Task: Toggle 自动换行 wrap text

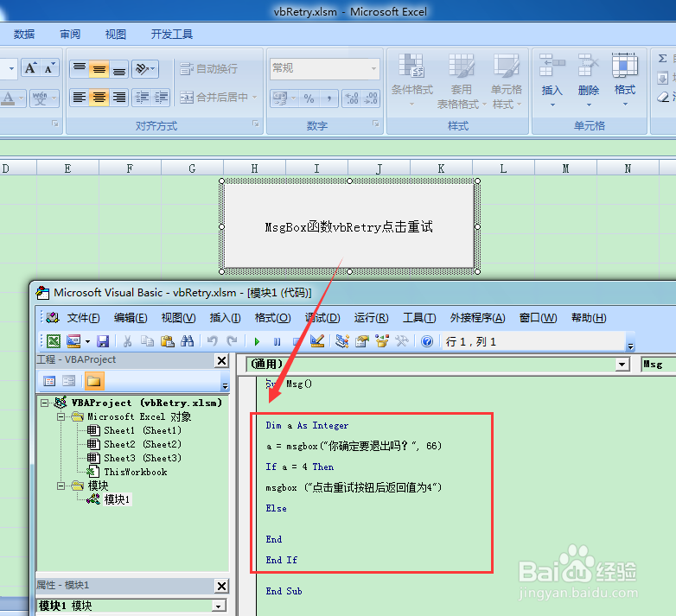Action: tap(208, 68)
